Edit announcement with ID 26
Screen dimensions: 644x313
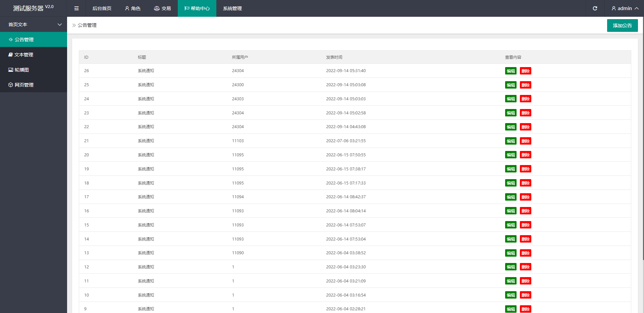coord(511,71)
